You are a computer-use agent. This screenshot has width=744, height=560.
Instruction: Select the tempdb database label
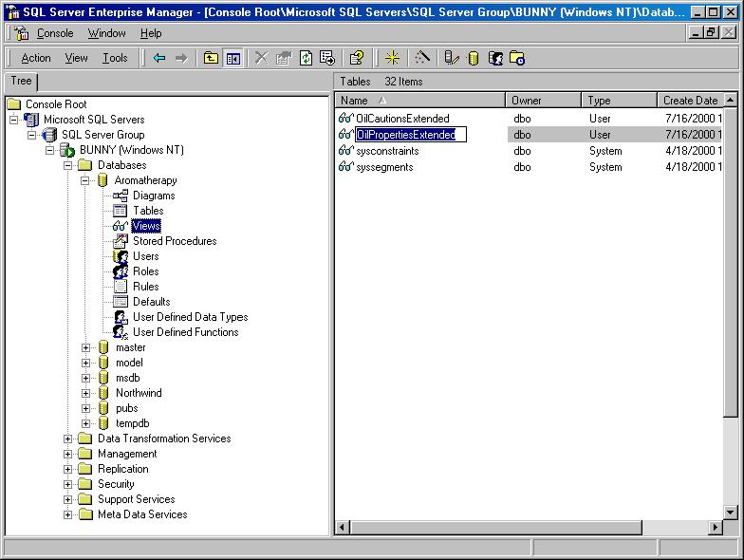pyautogui.click(x=133, y=423)
